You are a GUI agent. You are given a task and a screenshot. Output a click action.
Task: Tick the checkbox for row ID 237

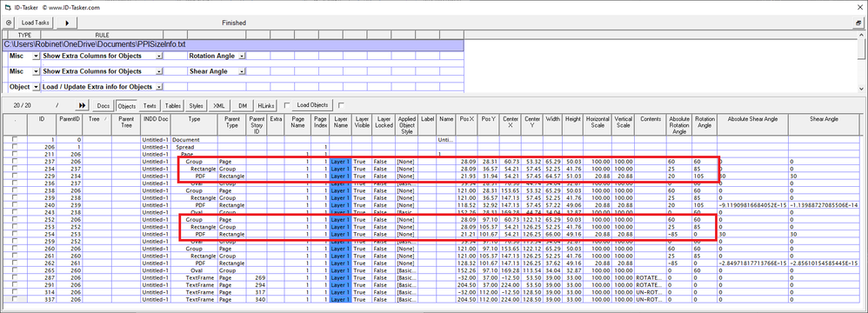click(x=15, y=160)
